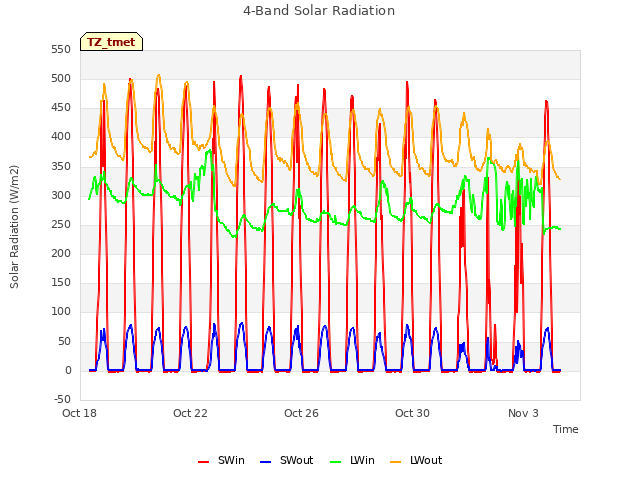Viewport: 640px width, 480px height.
Task: Toggle the LWout legend entry
Action: click(416, 460)
